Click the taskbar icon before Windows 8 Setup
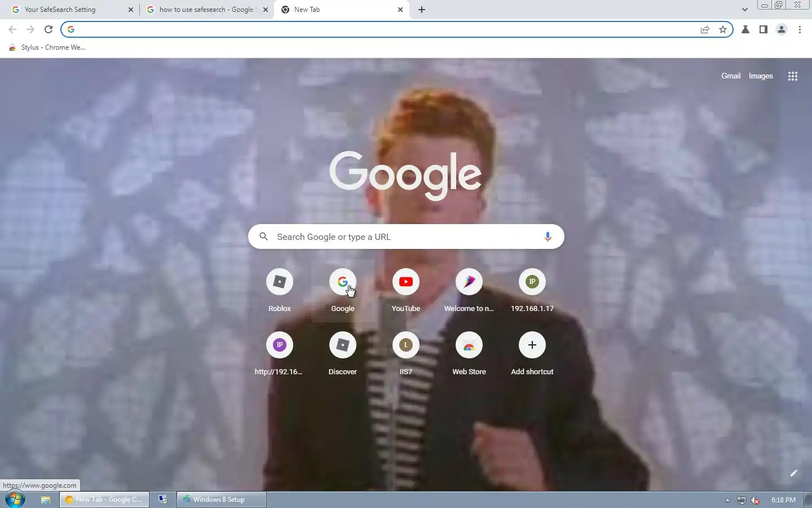Image resolution: width=812 pixels, height=508 pixels. point(163,500)
